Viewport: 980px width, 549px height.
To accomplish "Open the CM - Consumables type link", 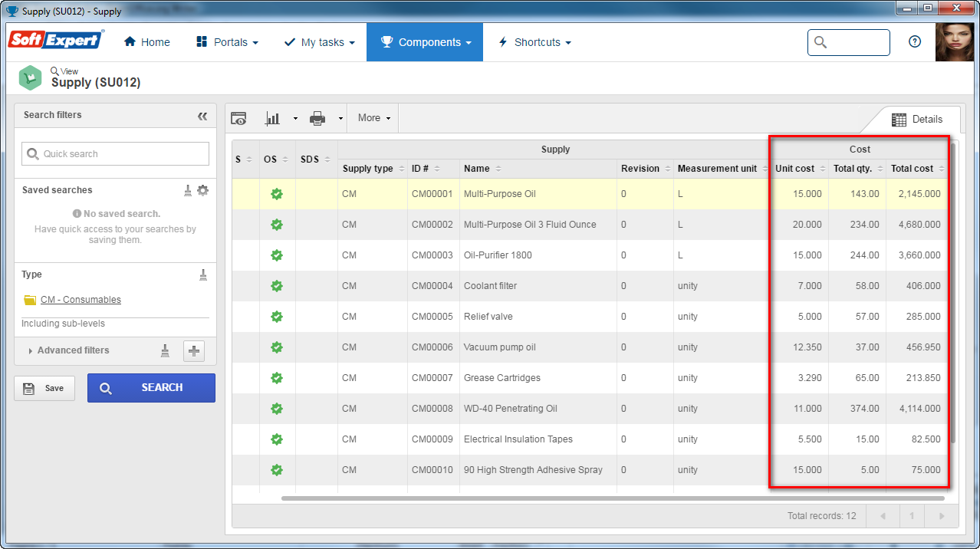I will pyautogui.click(x=81, y=300).
